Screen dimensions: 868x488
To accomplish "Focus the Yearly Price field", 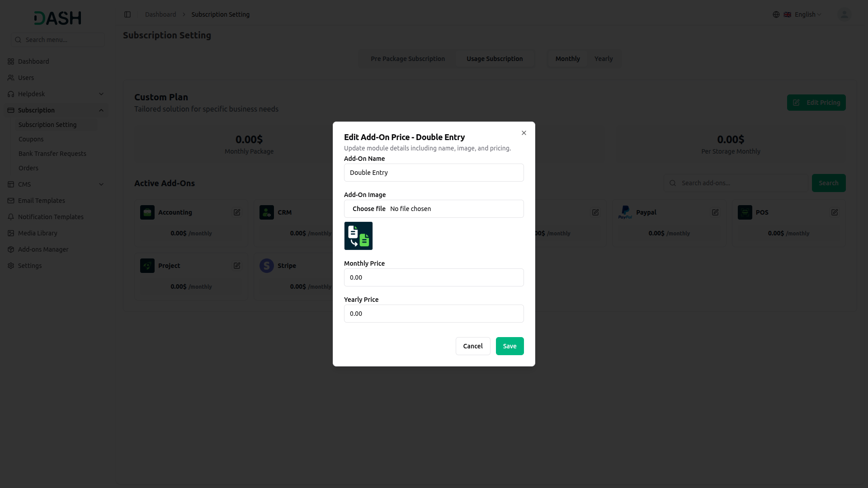I will coord(434,314).
